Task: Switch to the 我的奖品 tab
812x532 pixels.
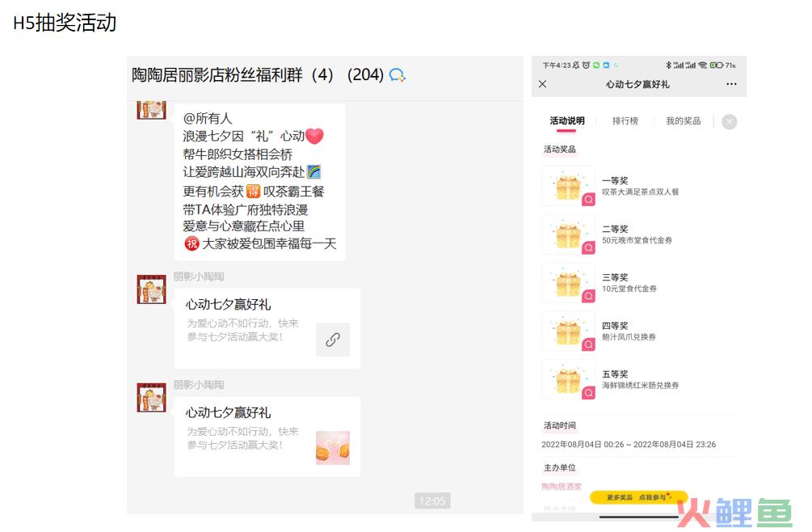Action: click(683, 120)
